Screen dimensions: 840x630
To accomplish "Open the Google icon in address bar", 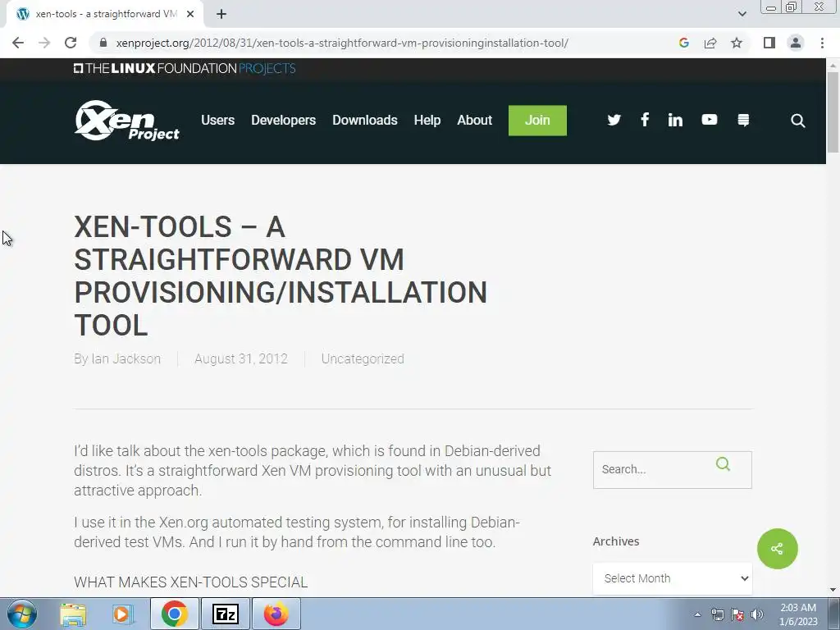I will coord(683,43).
